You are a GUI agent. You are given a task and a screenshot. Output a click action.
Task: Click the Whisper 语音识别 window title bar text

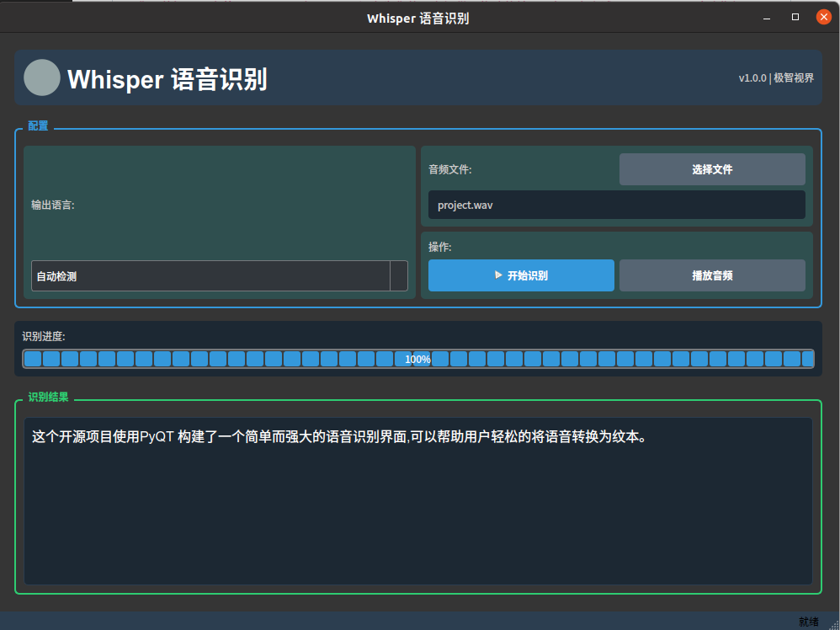coord(417,19)
